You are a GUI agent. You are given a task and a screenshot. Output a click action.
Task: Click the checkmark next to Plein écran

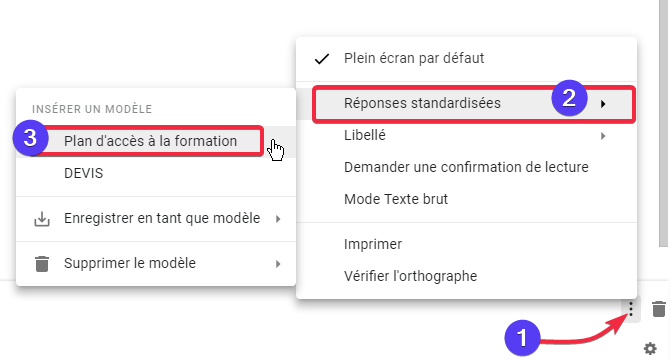(x=321, y=59)
